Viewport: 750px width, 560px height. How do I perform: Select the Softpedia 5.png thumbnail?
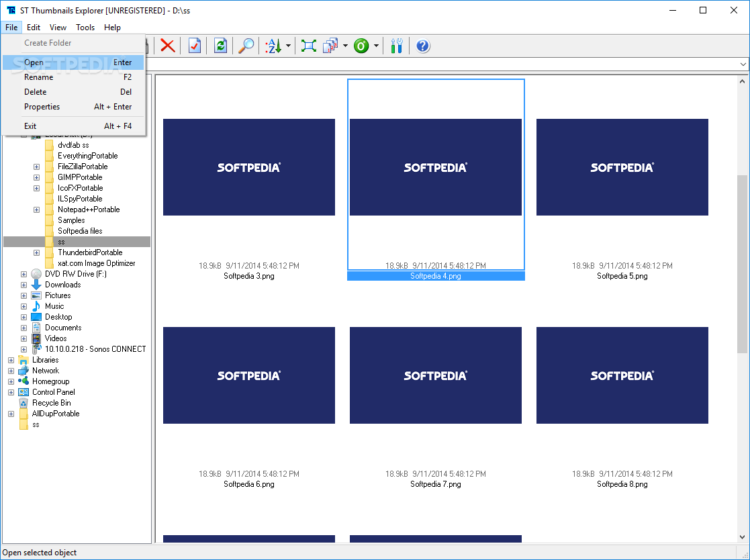tap(622, 167)
